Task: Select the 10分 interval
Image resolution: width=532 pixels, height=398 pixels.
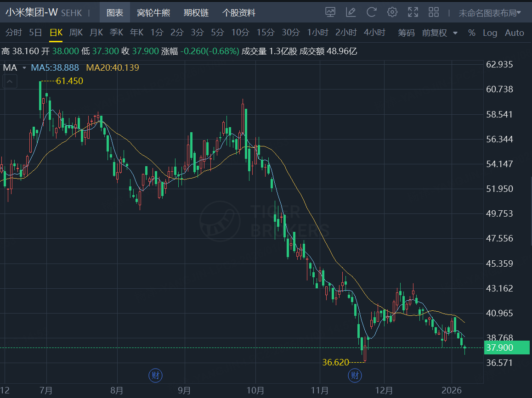Action: [x=240, y=33]
